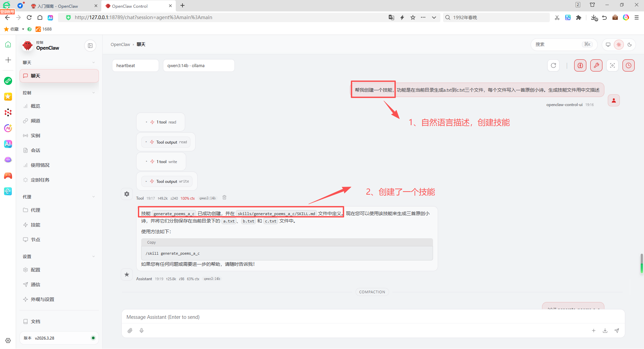The height and width of the screenshot is (349, 644).
Task: Click the user avatar icon beside message
Action: point(614,100)
